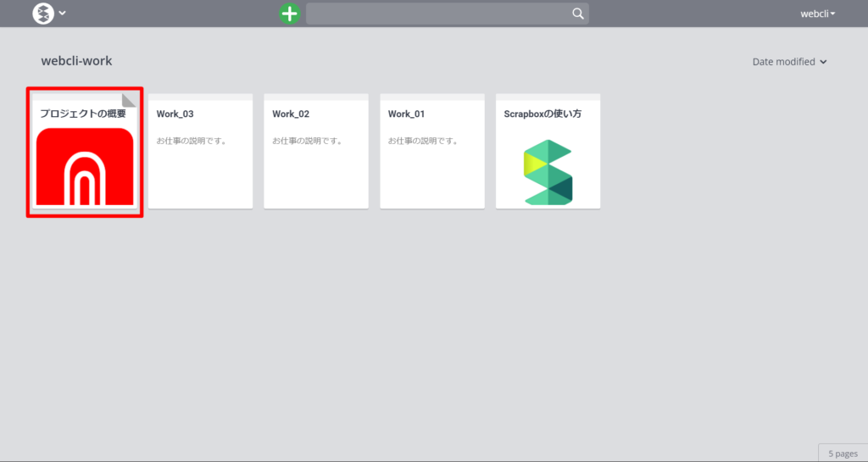Open the red arch thumbnail image

click(84, 166)
